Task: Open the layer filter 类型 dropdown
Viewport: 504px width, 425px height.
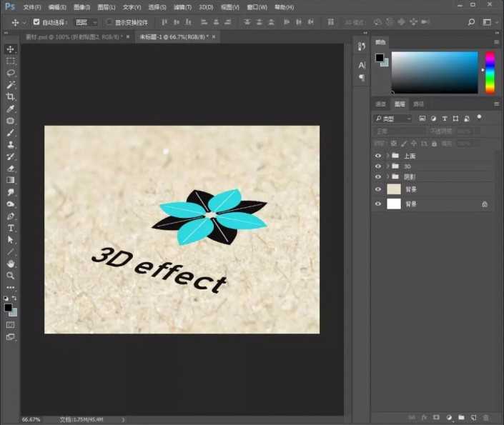Action: pyautogui.click(x=393, y=119)
